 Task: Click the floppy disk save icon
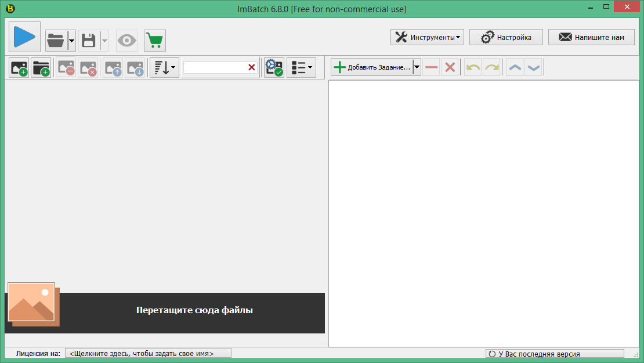[x=89, y=40]
